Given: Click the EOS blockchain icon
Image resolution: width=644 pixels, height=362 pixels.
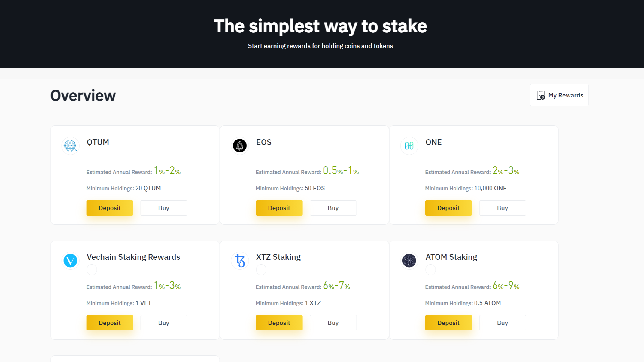Looking at the screenshot, I should point(239,145).
